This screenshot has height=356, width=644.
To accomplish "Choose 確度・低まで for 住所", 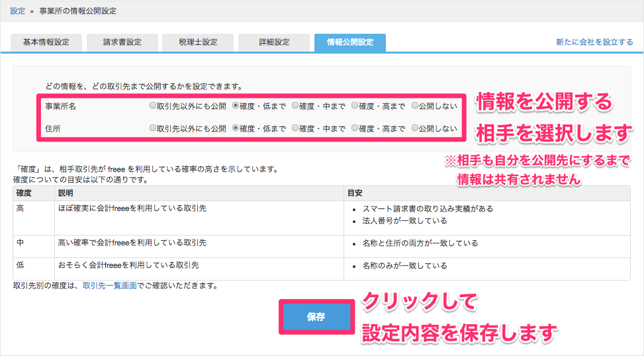I will point(236,128).
